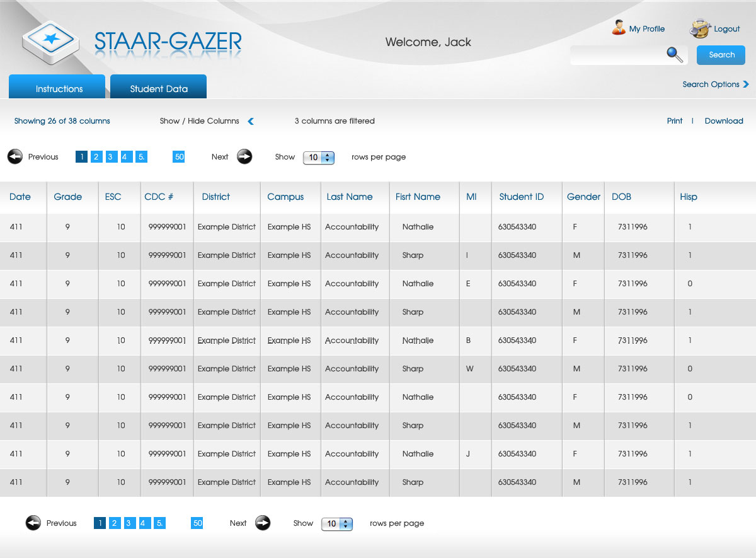Go to page 5 in bottom pagination
Viewport: 756px width, 558px height.
pos(160,523)
